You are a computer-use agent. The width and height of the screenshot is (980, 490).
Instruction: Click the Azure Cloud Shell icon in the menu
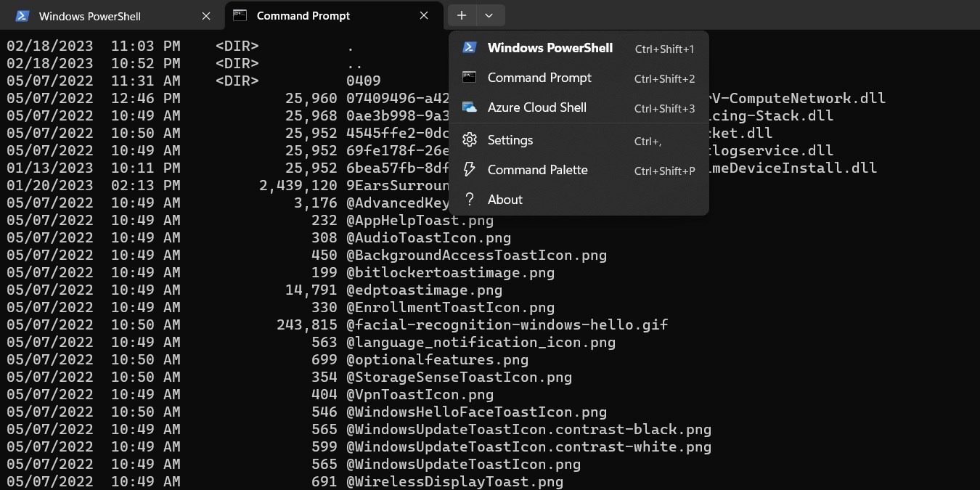pos(469,107)
